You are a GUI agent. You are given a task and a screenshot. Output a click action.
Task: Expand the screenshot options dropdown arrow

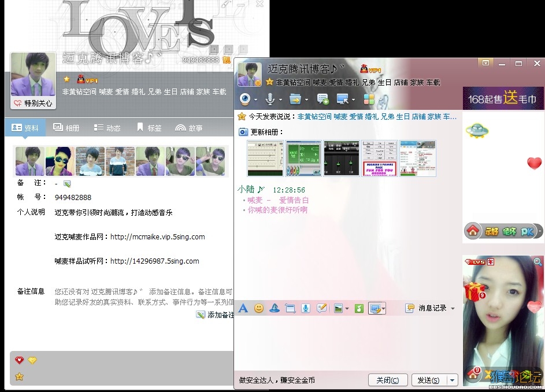[x=383, y=309]
